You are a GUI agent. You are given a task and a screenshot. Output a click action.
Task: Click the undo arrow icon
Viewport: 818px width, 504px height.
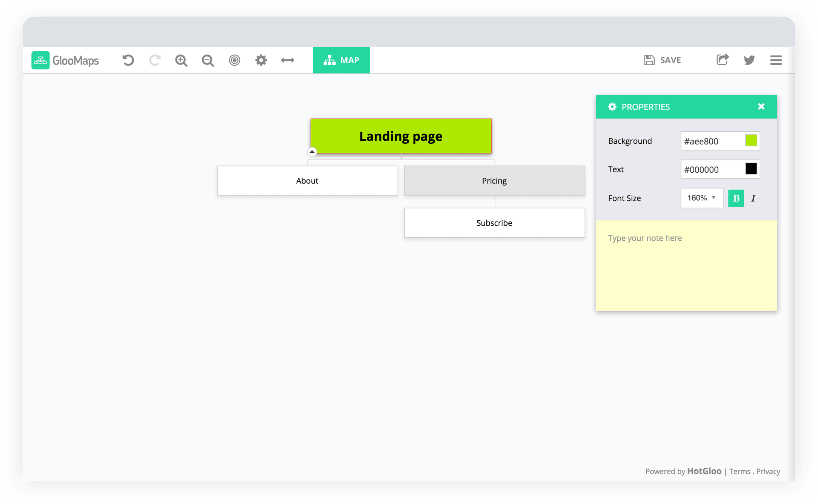pyautogui.click(x=128, y=60)
